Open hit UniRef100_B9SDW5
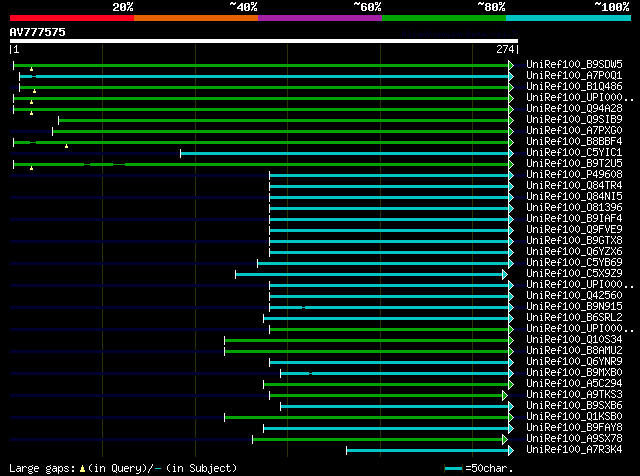Image resolution: width=640 pixels, height=476 pixels. 574,64
